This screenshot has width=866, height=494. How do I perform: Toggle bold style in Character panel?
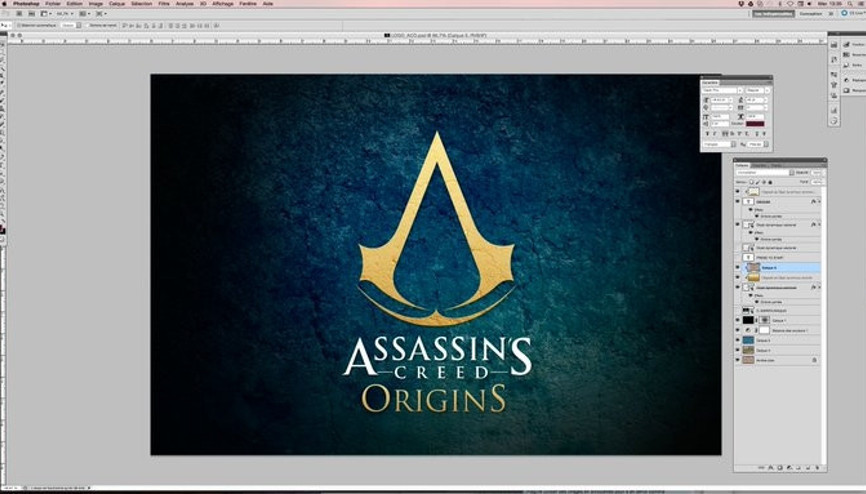coord(707,134)
